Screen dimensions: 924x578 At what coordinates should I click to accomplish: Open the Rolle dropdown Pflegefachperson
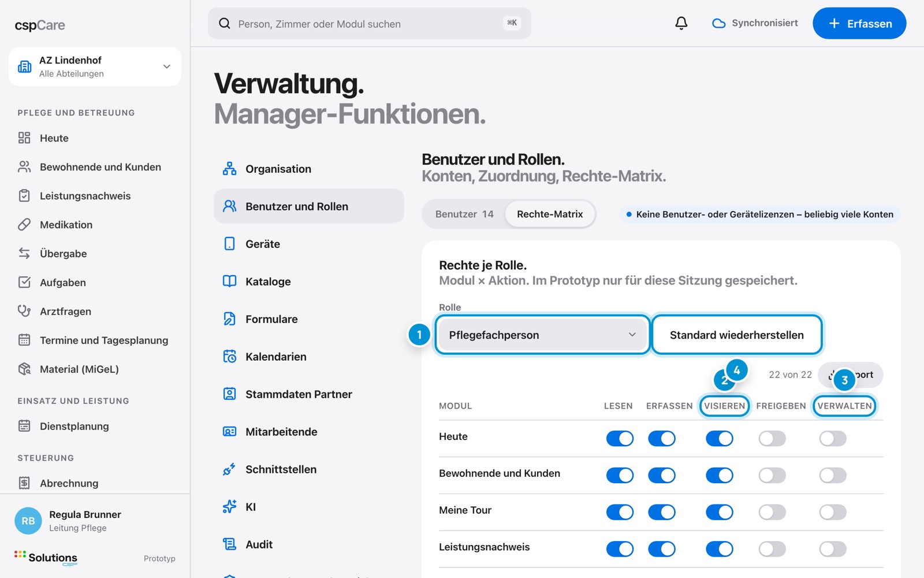[542, 335]
